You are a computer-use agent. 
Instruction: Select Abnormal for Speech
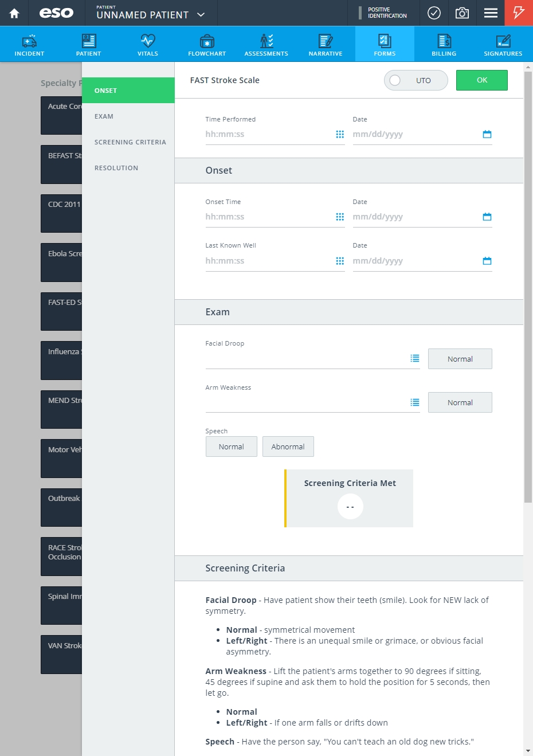[x=288, y=446]
